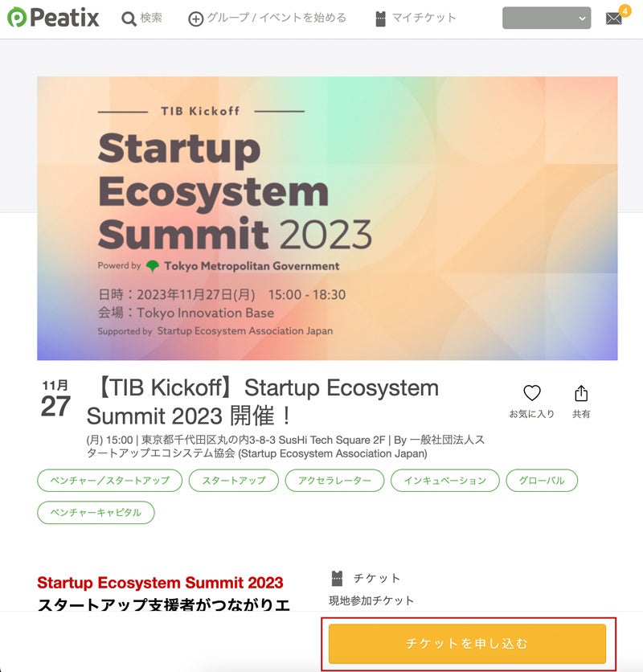Favorite the event with the heart icon
The width and height of the screenshot is (643, 672).
coord(531,393)
